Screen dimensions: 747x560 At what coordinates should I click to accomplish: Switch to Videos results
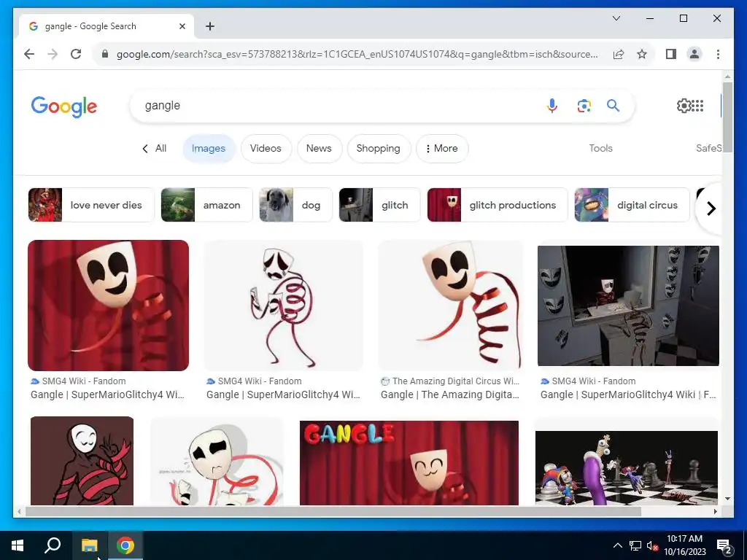click(x=266, y=149)
